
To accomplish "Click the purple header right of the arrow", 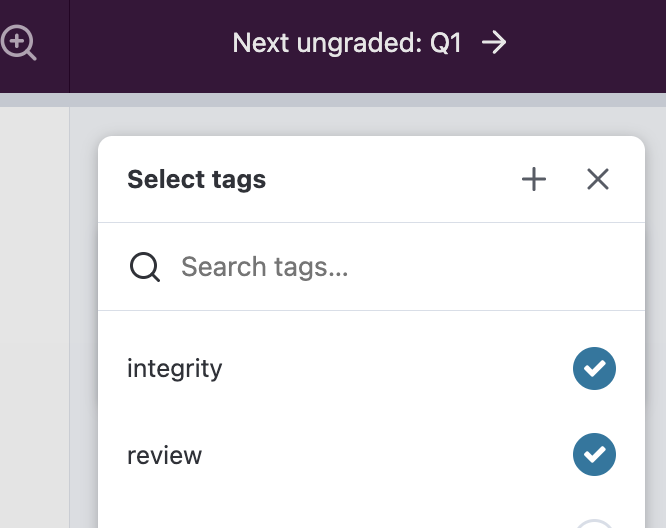I will (590, 43).
